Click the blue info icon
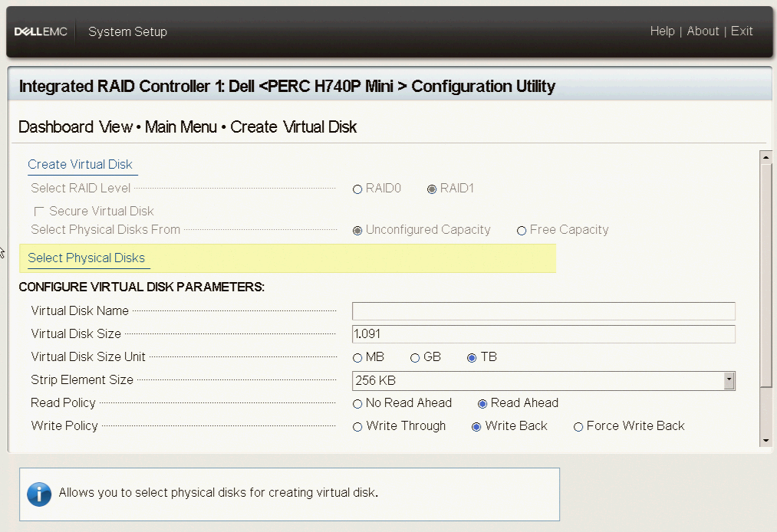 [39, 494]
